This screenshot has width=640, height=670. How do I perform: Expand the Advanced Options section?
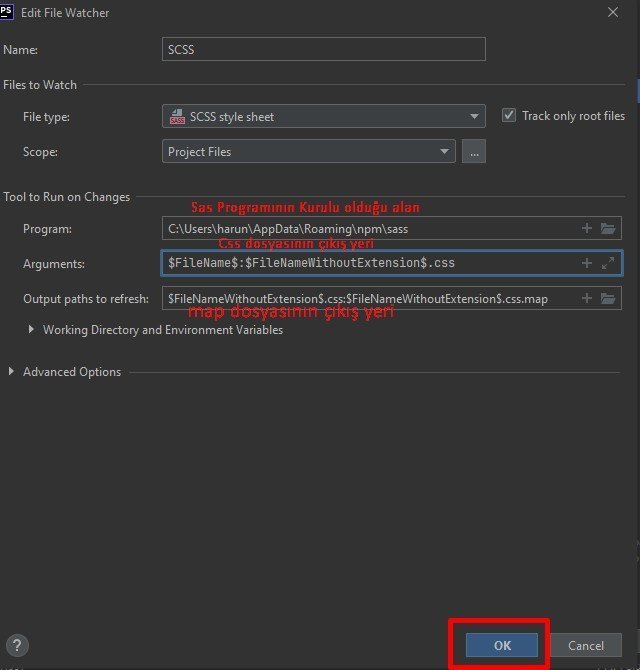click(12, 372)
